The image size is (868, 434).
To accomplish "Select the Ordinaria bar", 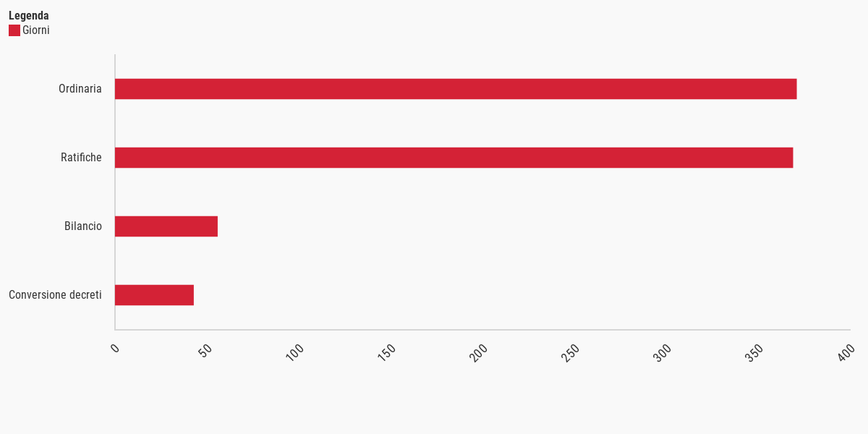I will point(456,89).
